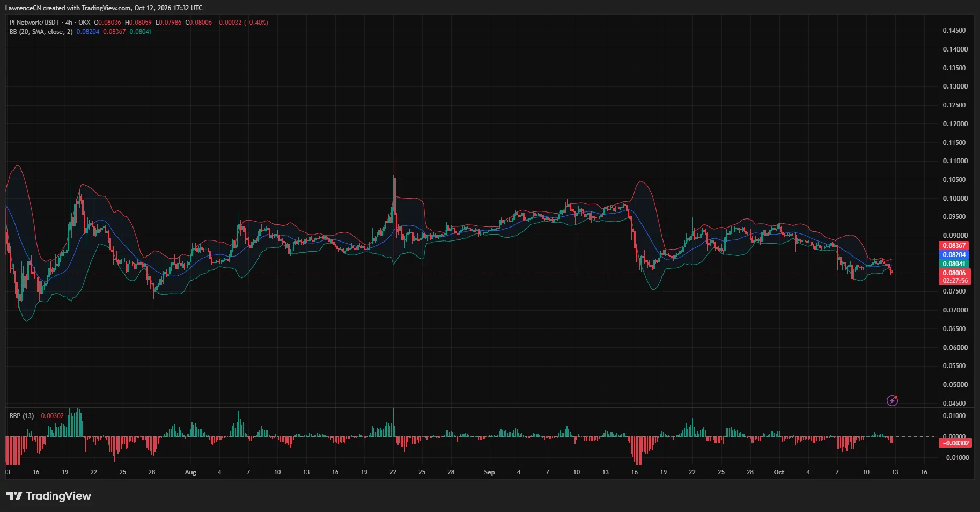Click the 0.11000 price axis level
Screen dimensions: 980x512
click(x=955, y=161)
